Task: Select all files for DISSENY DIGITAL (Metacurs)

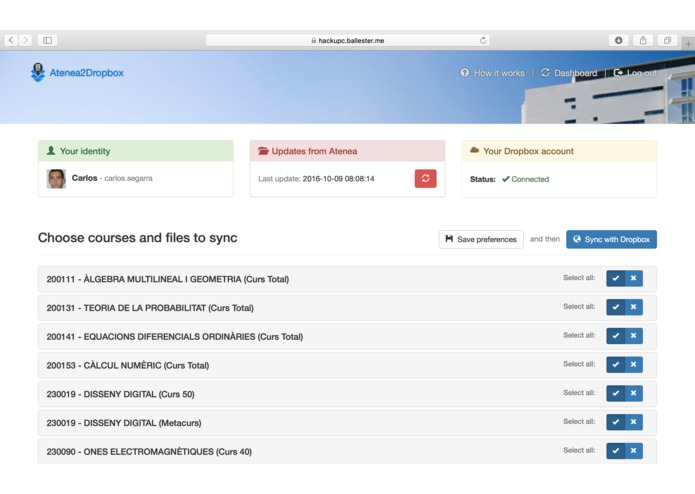Action: tap(615, 422)
